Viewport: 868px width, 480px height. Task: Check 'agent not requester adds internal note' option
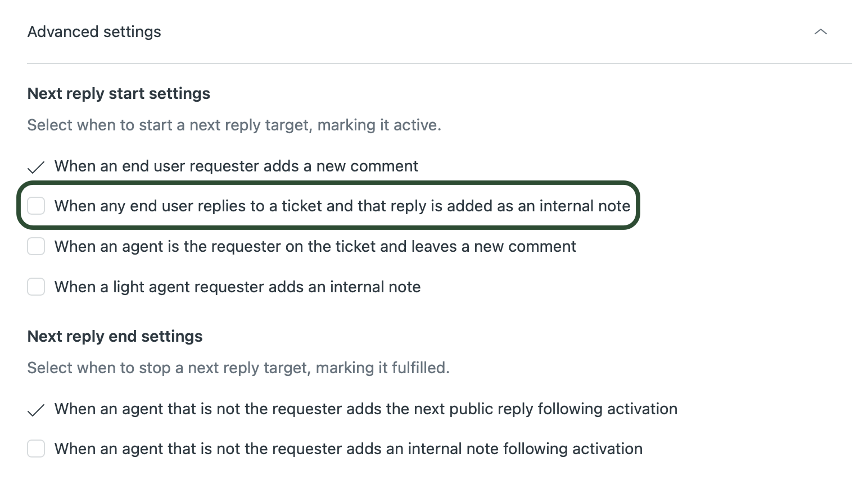pyautogui.click(x=36, y=449)
